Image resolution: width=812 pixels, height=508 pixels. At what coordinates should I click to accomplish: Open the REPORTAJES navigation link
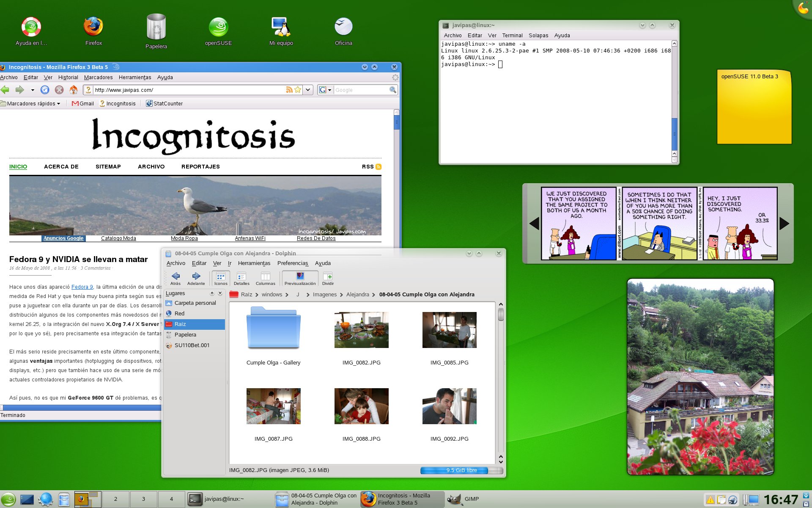coord(200,167)
